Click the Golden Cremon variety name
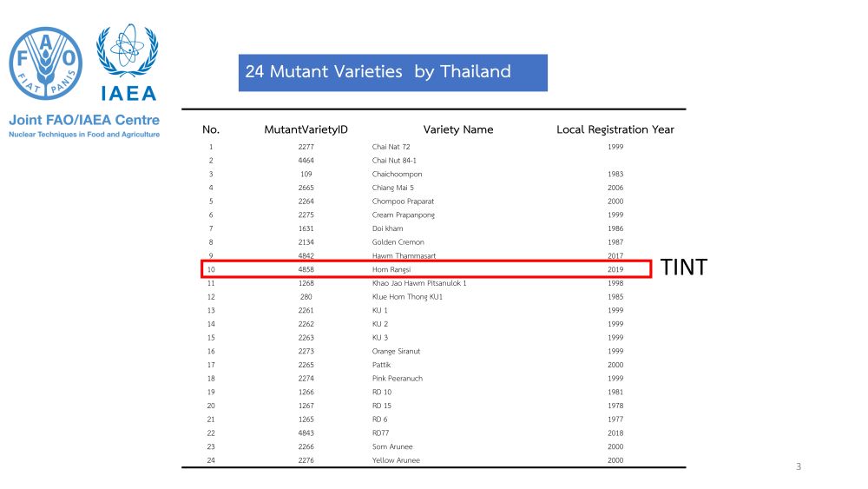This screenshot has width=868, height=489. (398, 242)
